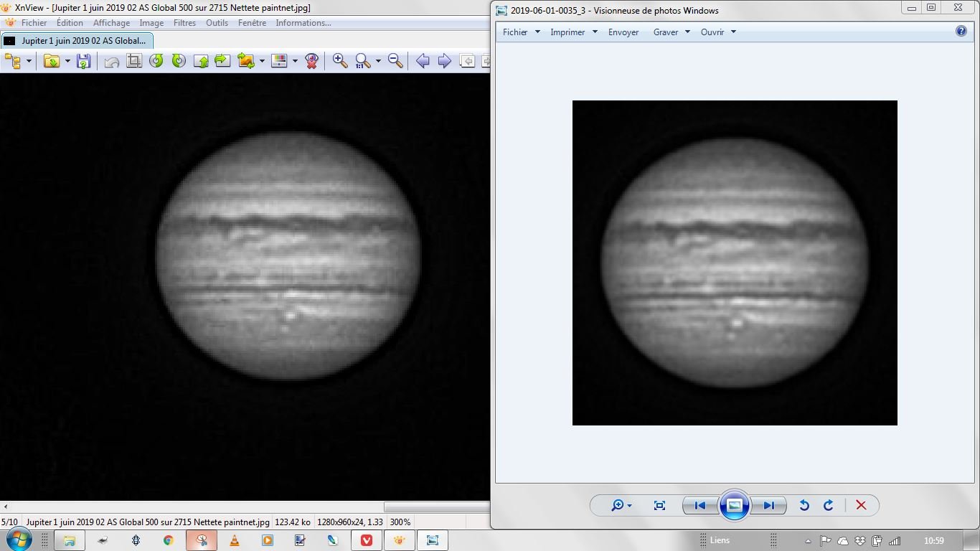This screenshot has width=980, height=551.
Task: Rotate photo clockwise in Photo Viewer
Action: 829,506
